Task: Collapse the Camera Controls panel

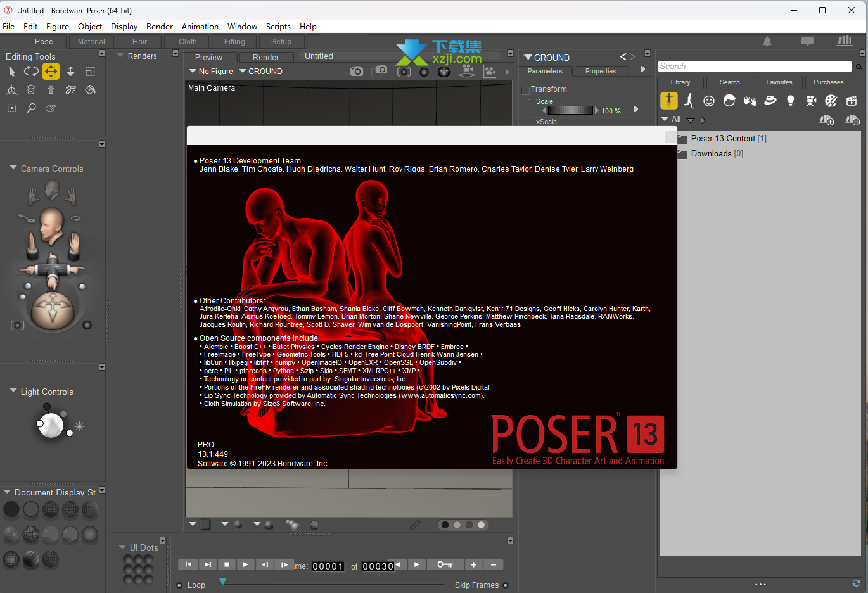Action: tap(13, 168)
